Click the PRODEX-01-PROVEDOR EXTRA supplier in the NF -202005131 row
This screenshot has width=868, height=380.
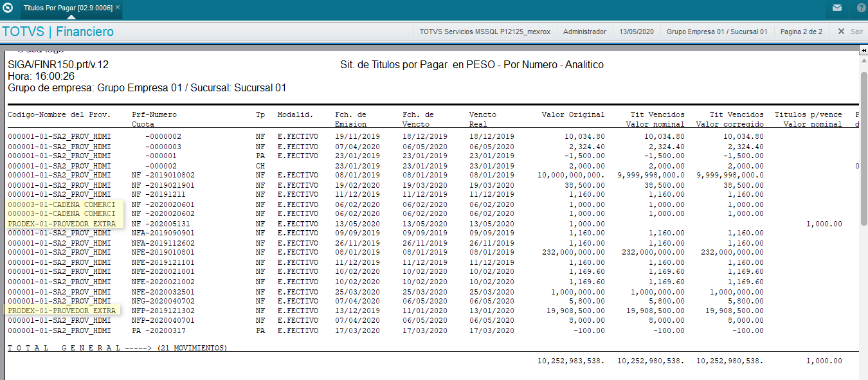pos(62,224)
